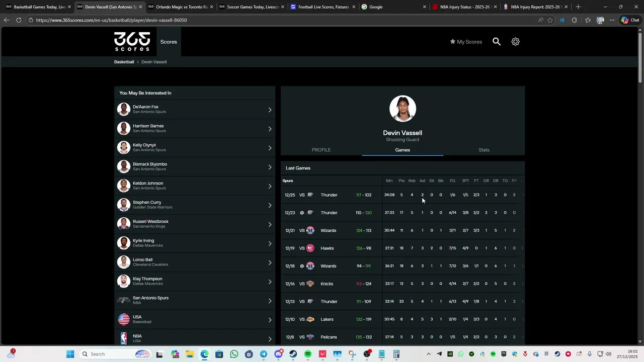Image resolution: width=644 pixels, height=362 pixels.
Task: Open File Explorer from the taskbar
Action: coord(190,354)
